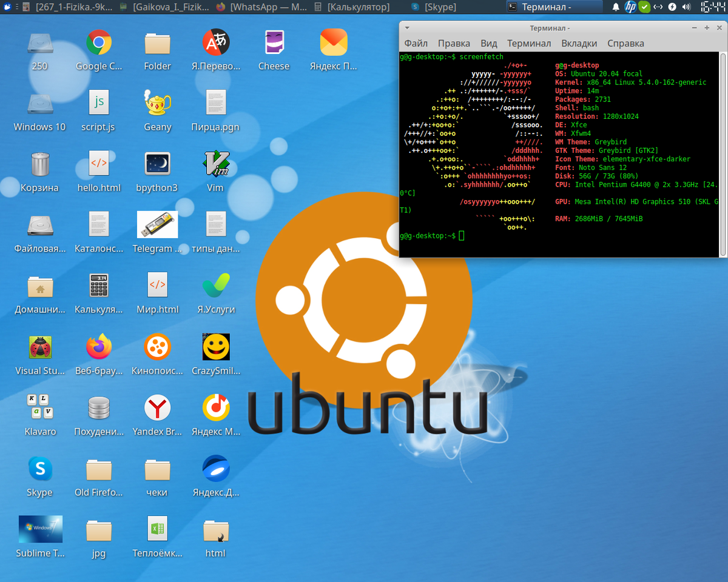Open the Google Chrome desktop icon
Viewport: 728px width, 582px height.
[x=98, y=43]
